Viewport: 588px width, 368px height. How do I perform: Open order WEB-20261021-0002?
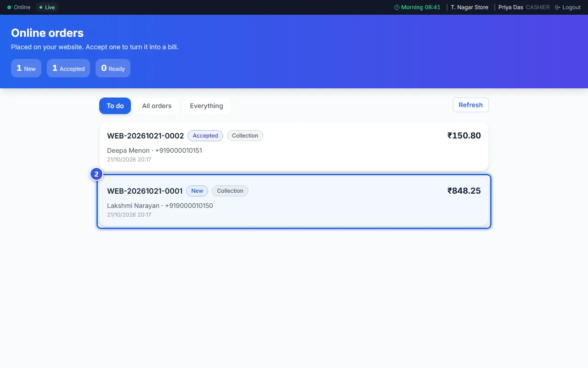point(294,147)
